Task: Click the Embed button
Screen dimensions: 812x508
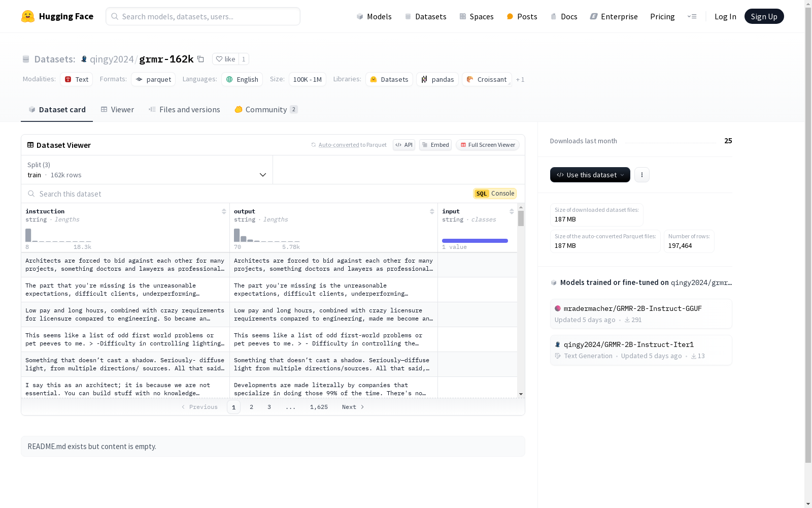Action: (435, 145)
